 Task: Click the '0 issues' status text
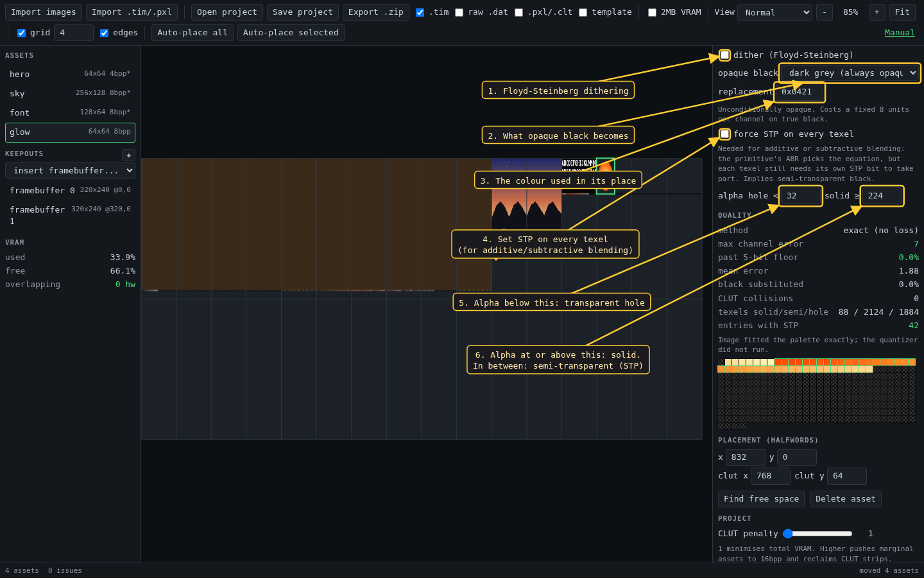(65, 570)
